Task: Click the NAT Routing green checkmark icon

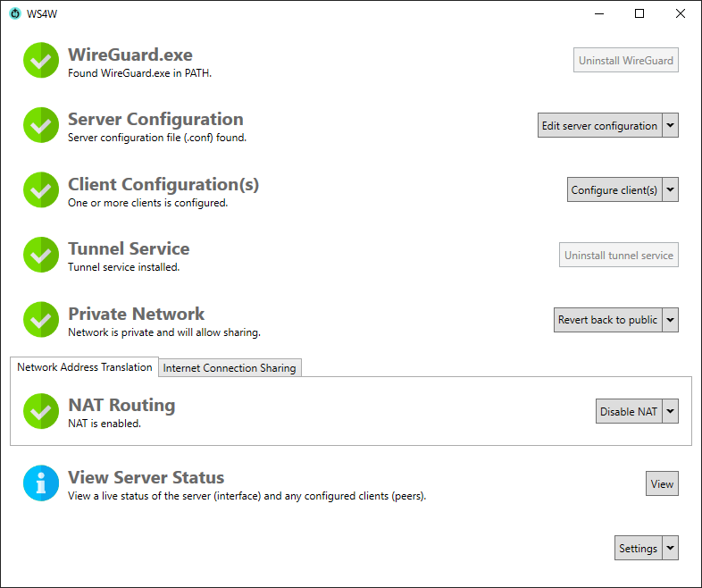Action: 40,411
